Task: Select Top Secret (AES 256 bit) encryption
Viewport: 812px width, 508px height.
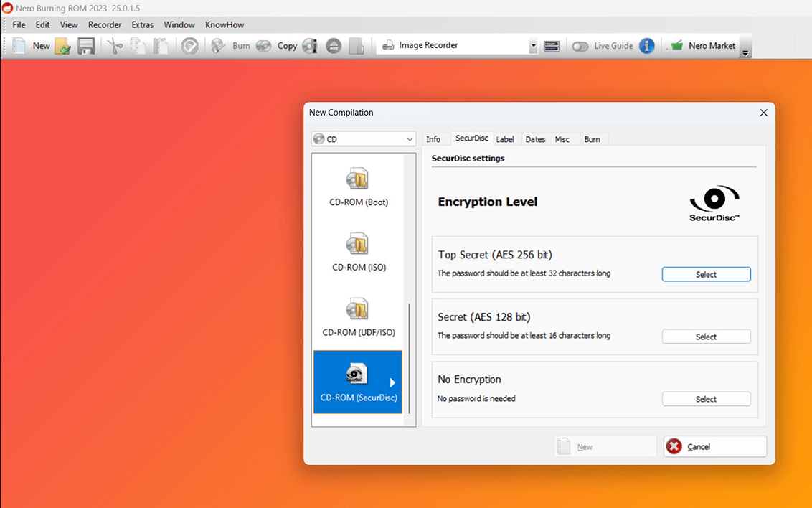Action: point(706,275)
